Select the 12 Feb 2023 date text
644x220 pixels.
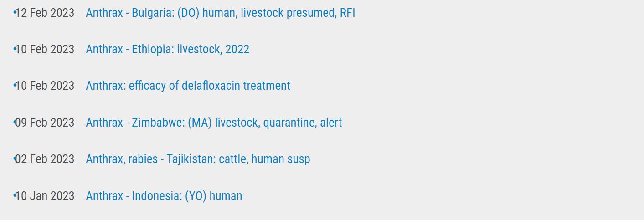coord(45,13)
